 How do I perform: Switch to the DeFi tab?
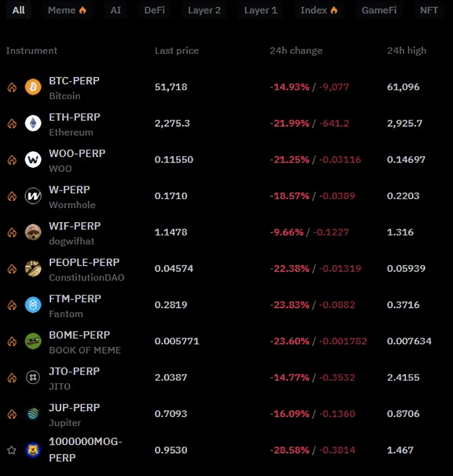point(154,10)
